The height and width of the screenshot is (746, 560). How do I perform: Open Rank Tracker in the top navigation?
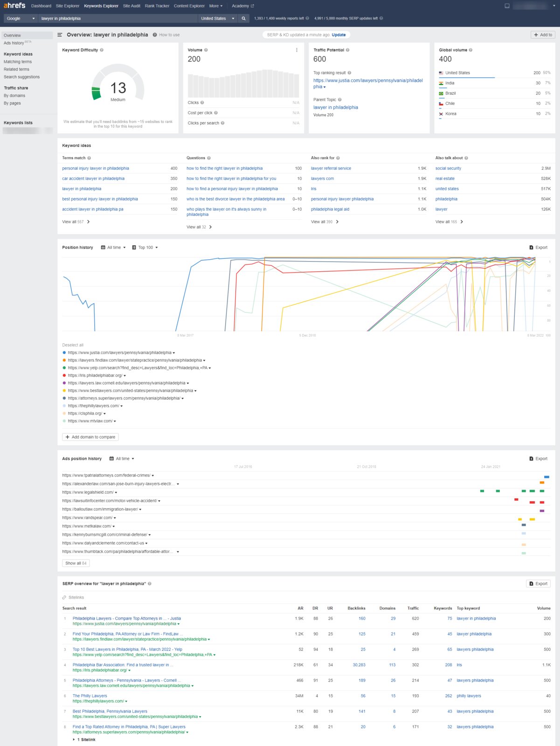pyautogui.click(x=157, y=6)
